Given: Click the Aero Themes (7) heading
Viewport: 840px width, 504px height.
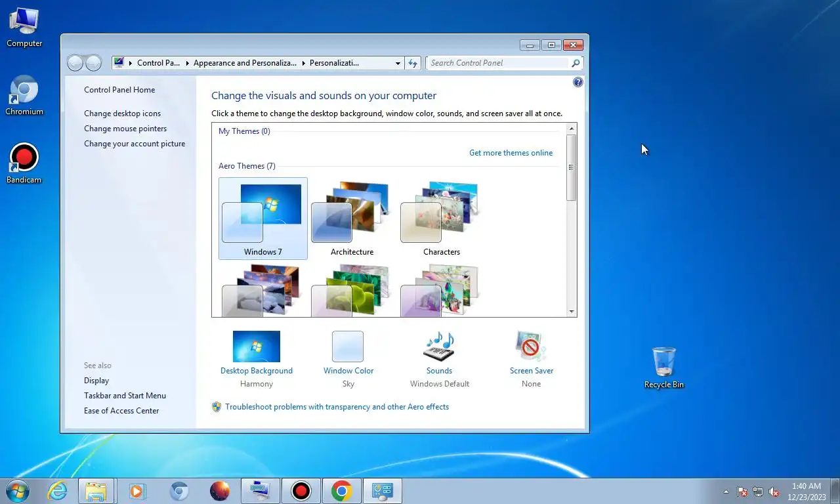Looking at the screenshot, I should (x=247, y=166).
